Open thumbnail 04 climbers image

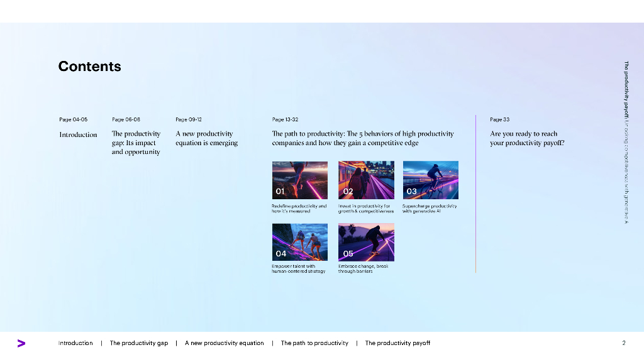300,242
